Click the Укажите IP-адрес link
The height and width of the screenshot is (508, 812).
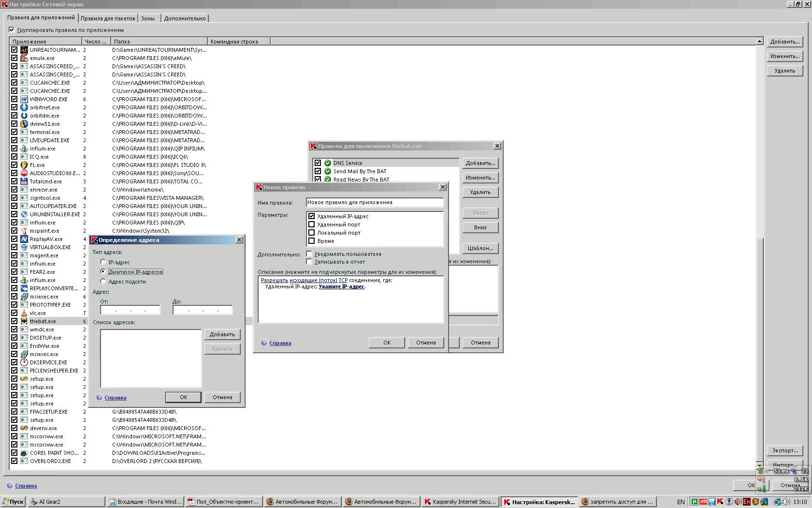341,287
